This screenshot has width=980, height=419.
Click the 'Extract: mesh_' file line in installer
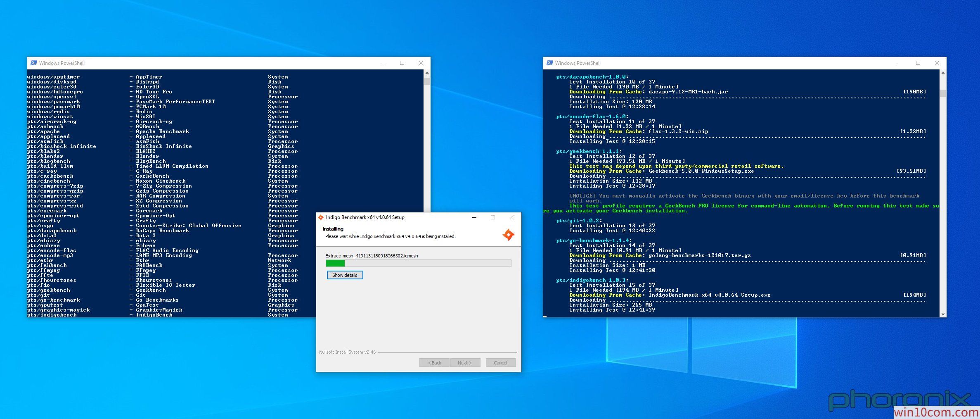372,256
